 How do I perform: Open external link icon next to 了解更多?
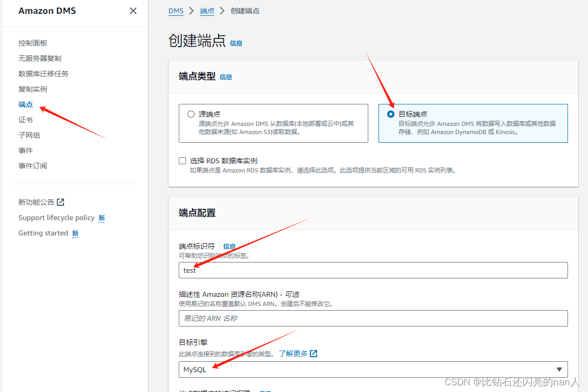313,354
